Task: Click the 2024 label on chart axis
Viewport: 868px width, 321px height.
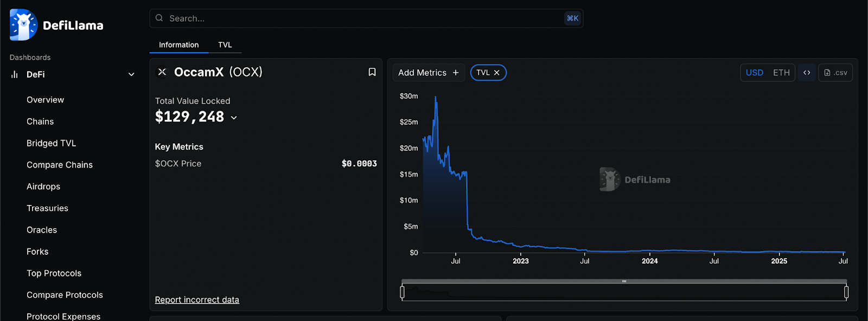Action: click(x=649, y=261)
